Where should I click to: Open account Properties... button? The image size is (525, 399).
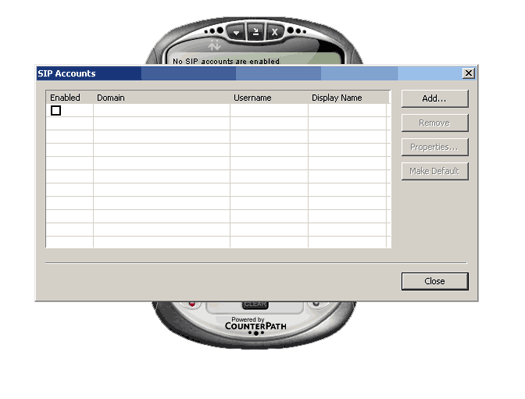point(435,147)
